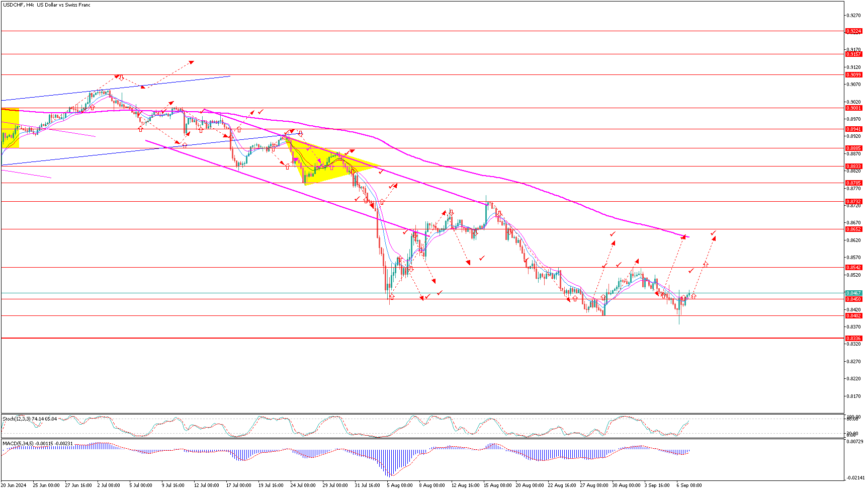This screenshot has width=868, height=491.
Task: Click the 0.8220 price axis tick
Action: point(853,379)
